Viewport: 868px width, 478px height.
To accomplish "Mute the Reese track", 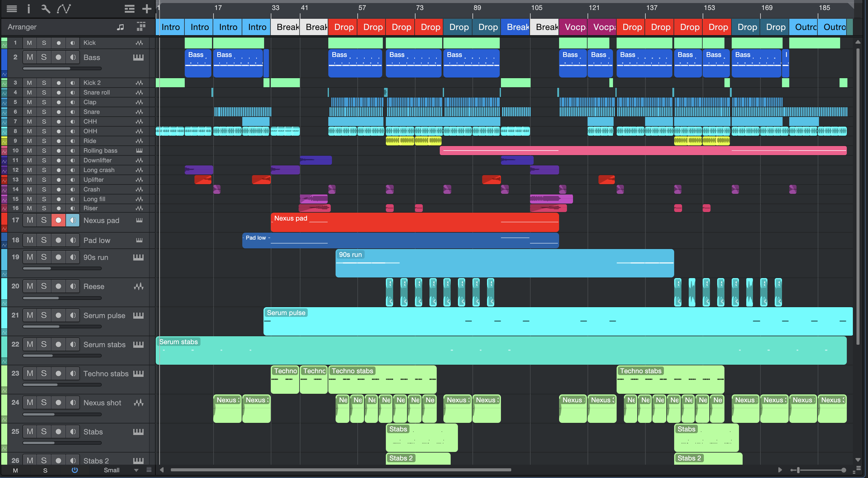I will (x=30, y=286).
